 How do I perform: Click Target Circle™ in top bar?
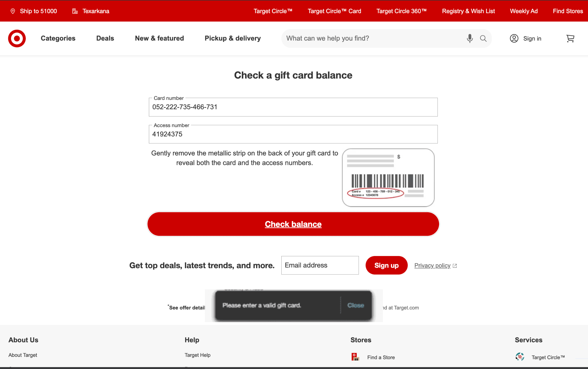273,11
